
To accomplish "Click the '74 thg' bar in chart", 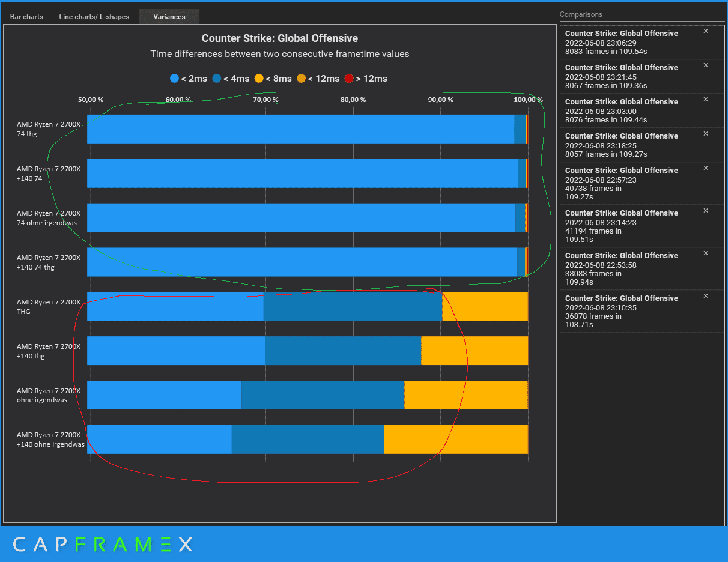I will [308, 129].
